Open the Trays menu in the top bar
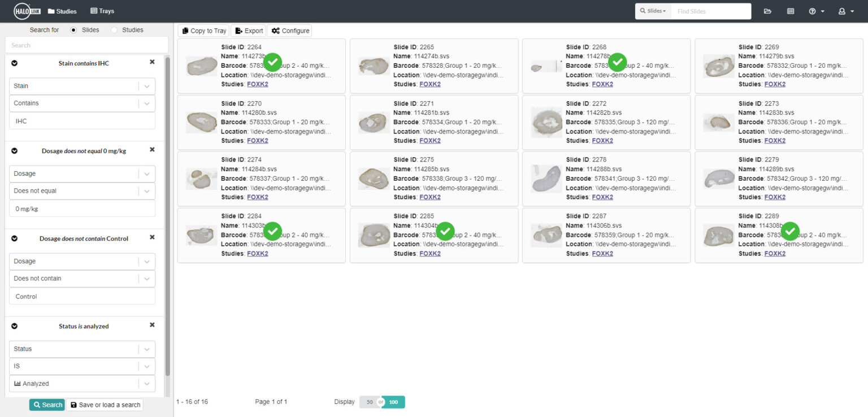868x417 pixels. (102, 10)
